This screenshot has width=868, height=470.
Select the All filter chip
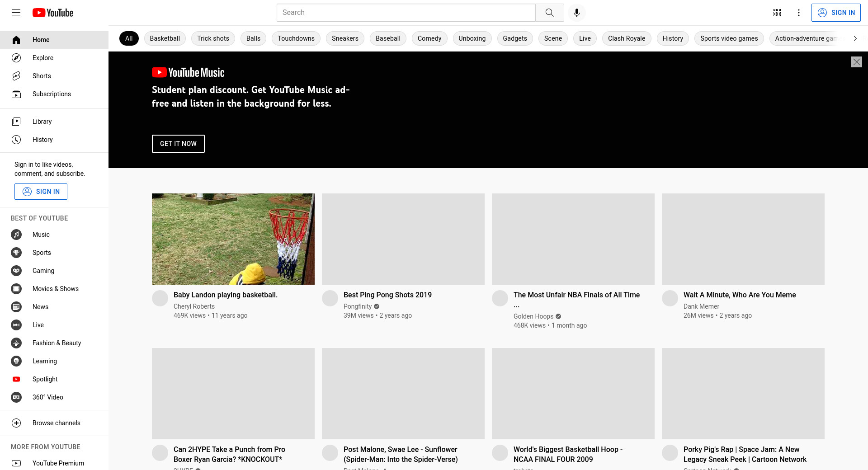(x=129, y=38)
